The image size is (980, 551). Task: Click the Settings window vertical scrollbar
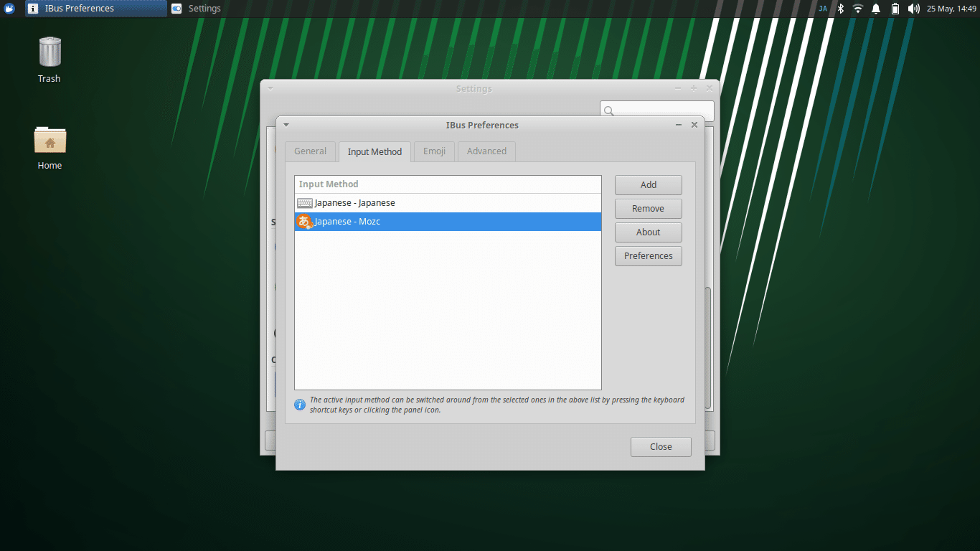708,348
